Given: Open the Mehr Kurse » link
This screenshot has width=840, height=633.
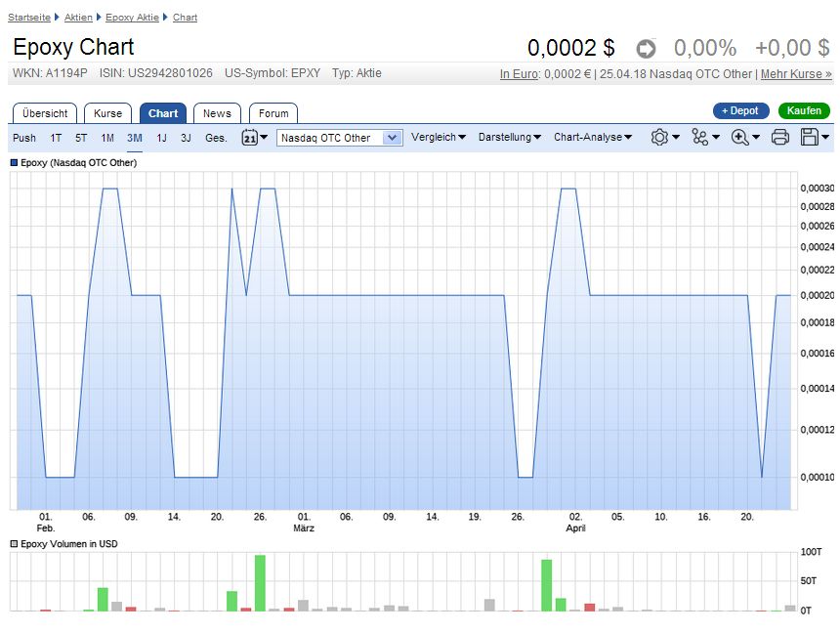Looking at the screenshot, I should (796, 74).
